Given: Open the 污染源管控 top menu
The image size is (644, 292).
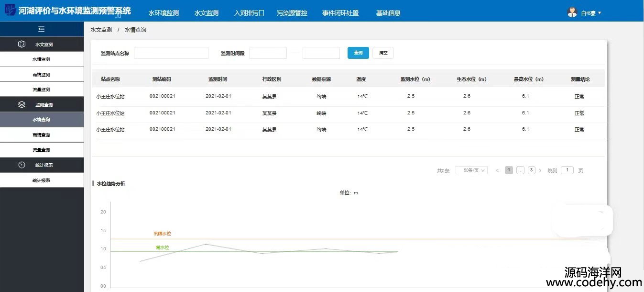Looking at the screenshot, I should pyautogui.click(x=292, y=13).
